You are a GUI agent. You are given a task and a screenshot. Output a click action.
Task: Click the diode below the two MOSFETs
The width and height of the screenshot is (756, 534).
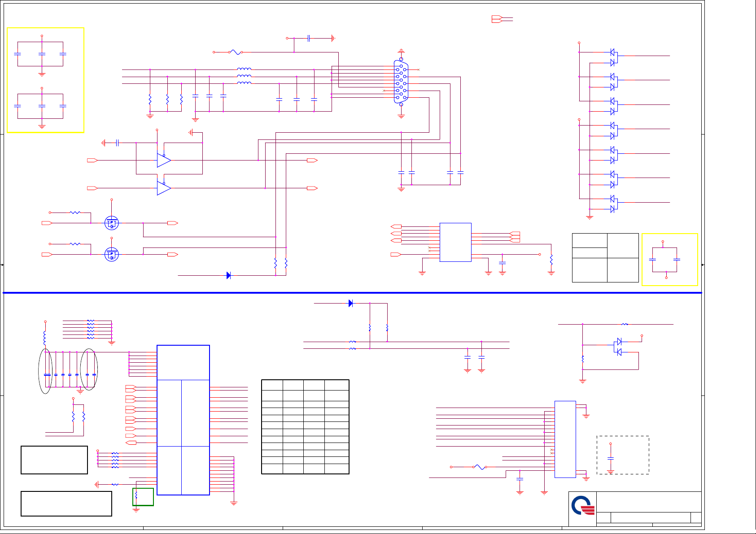tap(228, 275)
